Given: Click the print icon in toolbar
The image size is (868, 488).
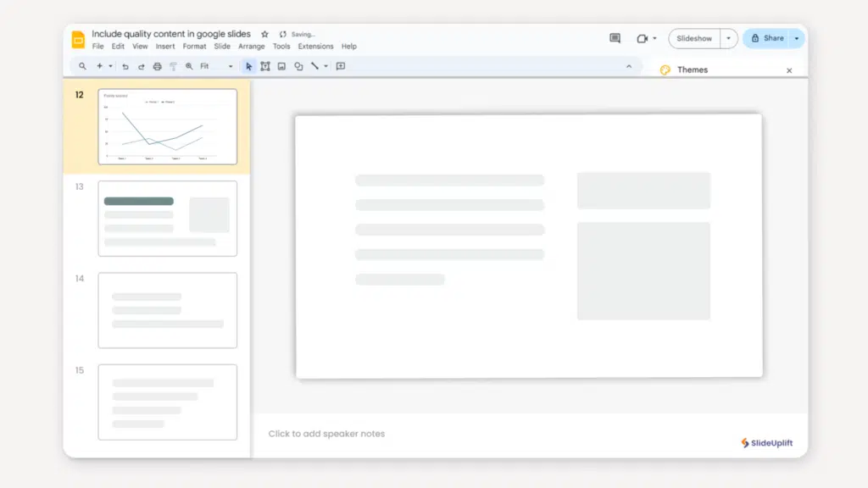Looking at the screenshot, I should click(157, 66).
